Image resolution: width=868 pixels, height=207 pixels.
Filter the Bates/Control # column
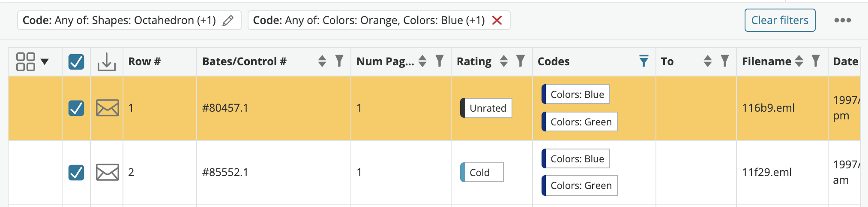tap(339, 61)
